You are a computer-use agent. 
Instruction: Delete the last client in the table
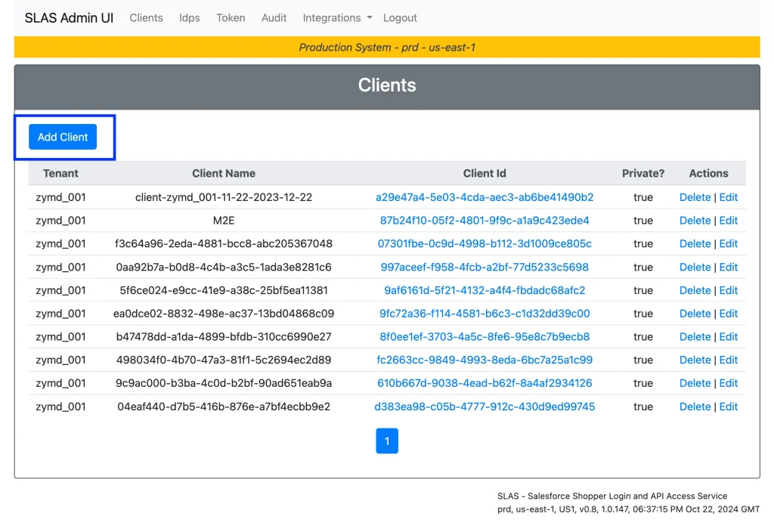click(695, 406)
